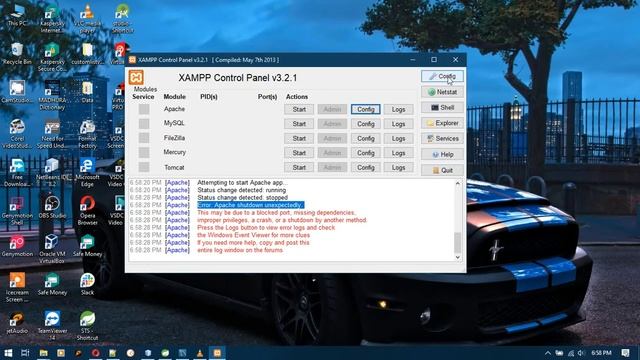Open TeamViewer 14 desktop shortcut
Screen dimensions: 640x360
coord(52,326)
